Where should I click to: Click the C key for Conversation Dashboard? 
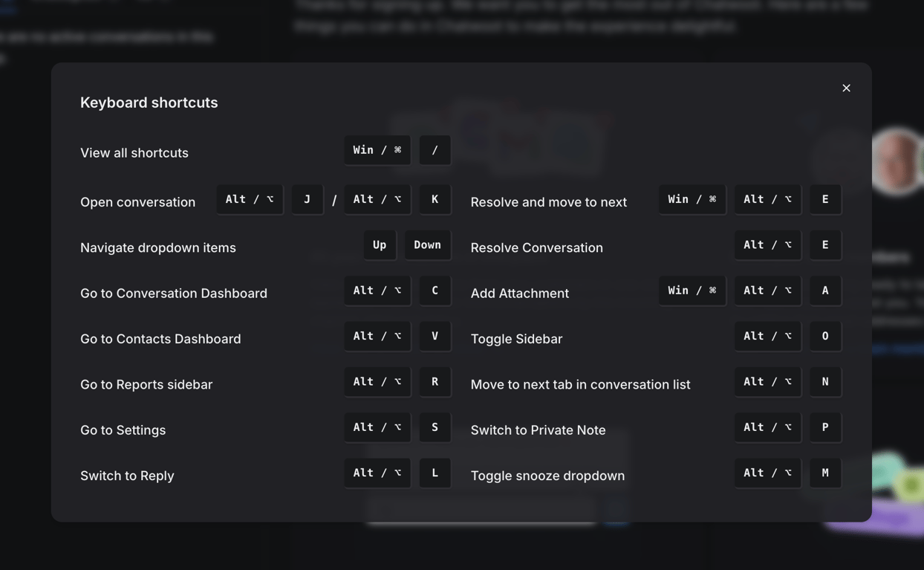pyautogui.click(x=435, y=291)
